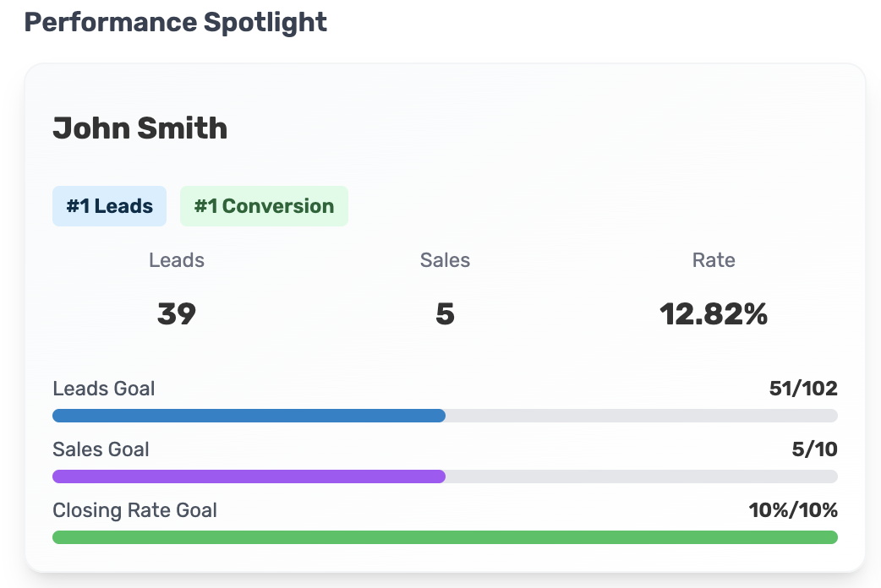Image resolution: width=881 pixels, height=588 pixels.
Task: Click the Rate stat label
Action: [x=714, y=260]
